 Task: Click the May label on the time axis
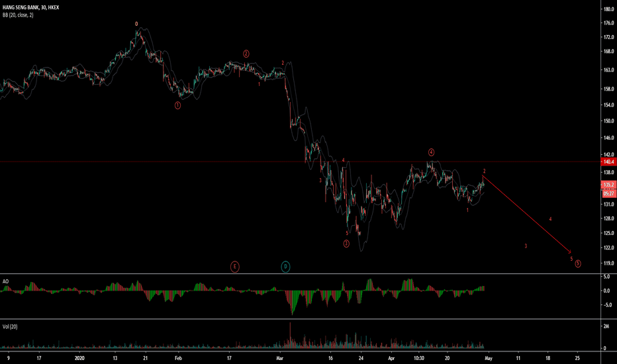point(489,358)
